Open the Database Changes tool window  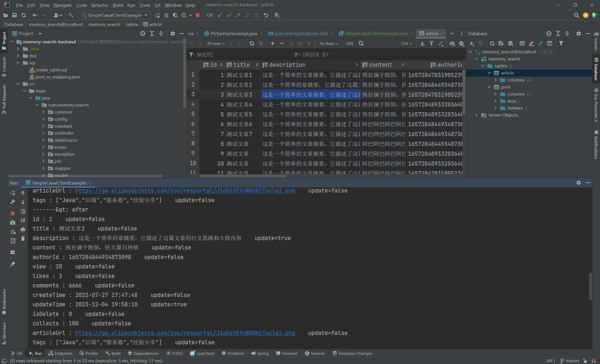[352, 353]
